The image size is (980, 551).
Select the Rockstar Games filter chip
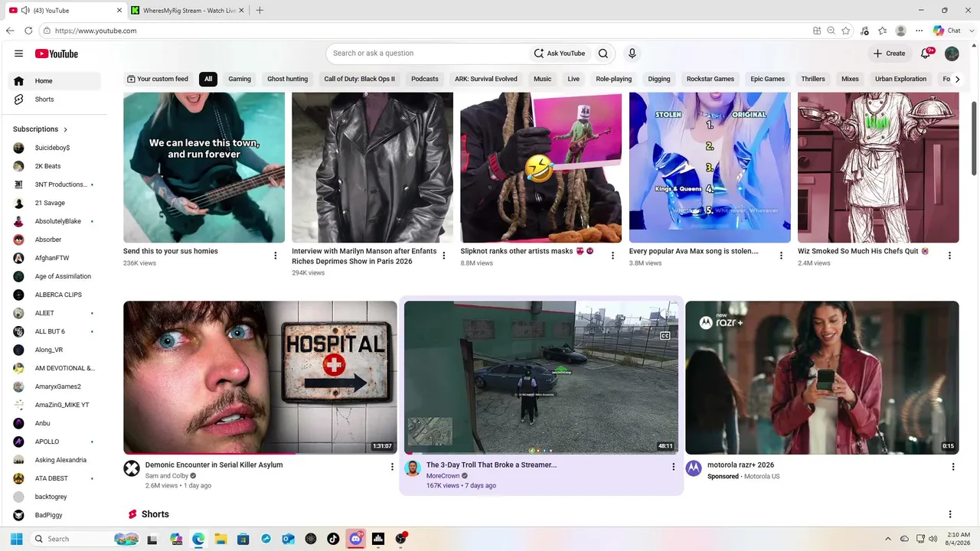710,79
